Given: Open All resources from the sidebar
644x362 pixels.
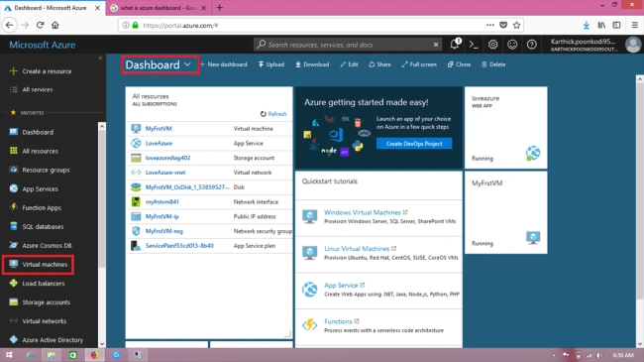Looking at the screenshot, I should point(40,151).
